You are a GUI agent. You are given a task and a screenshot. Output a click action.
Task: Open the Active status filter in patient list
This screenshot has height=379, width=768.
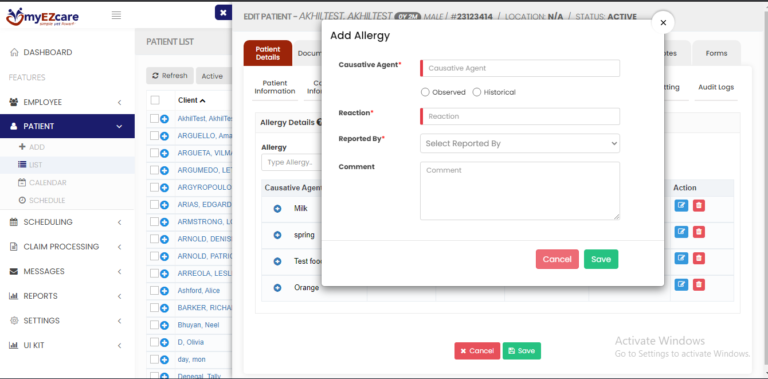pos(213,76)
